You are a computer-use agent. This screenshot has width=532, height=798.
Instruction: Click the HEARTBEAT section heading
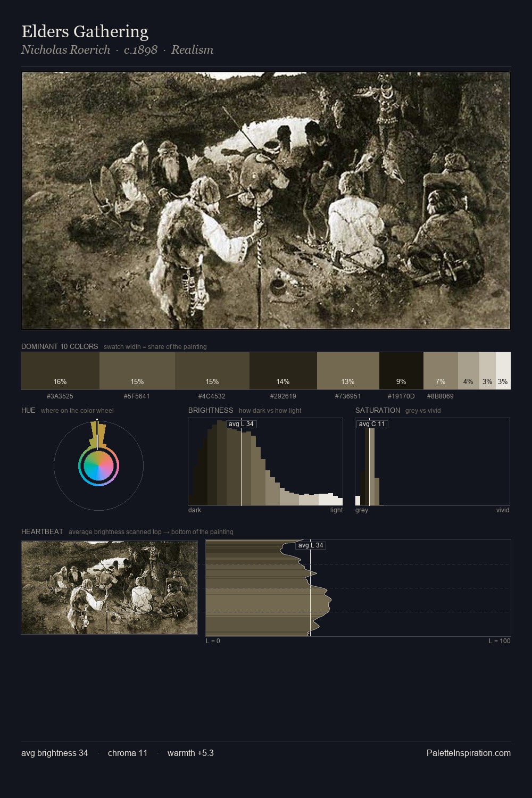[42, 531]
